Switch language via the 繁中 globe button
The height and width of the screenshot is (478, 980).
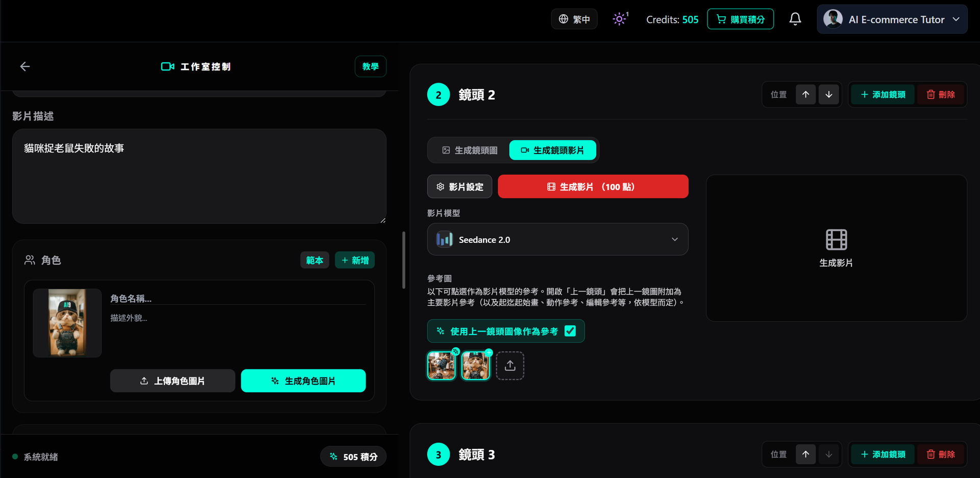(x=574, y=19)
